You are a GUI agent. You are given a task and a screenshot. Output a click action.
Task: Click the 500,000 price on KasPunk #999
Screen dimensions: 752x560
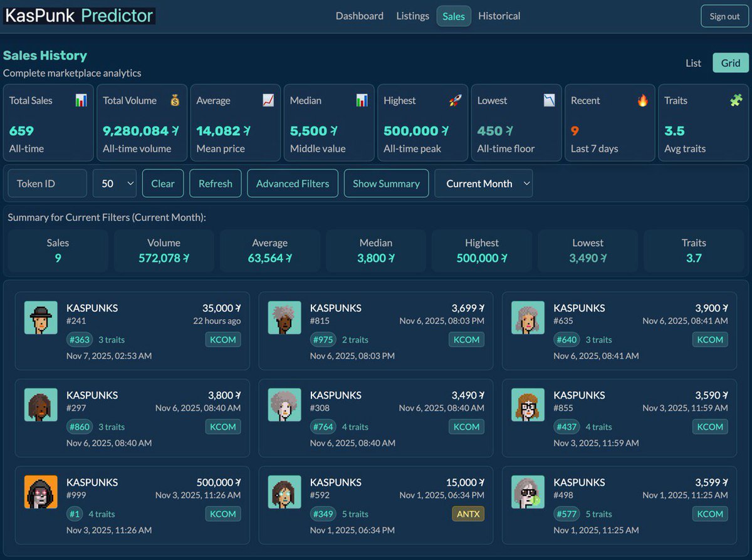[219, 482]
